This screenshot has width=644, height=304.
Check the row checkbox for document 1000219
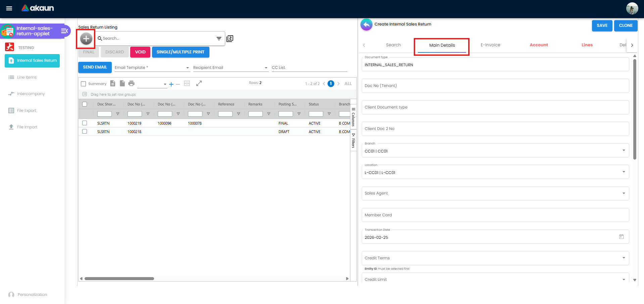[x=85, y=123]
